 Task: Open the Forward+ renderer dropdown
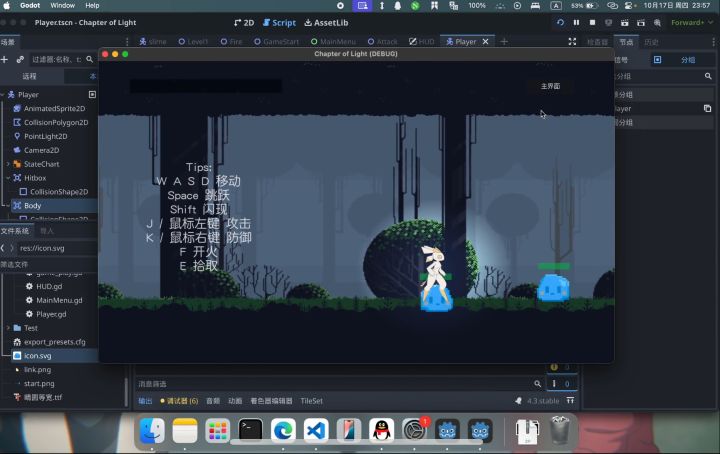click(692, 22)
